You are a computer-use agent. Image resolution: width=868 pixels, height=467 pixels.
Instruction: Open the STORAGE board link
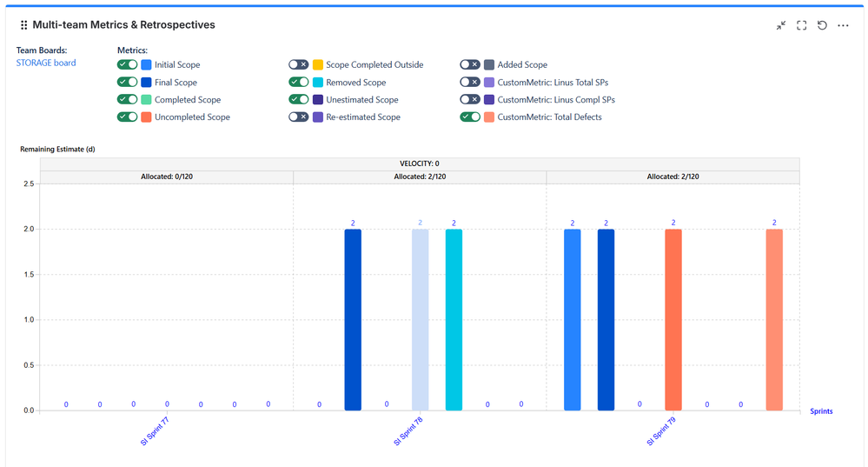[46, 63]
